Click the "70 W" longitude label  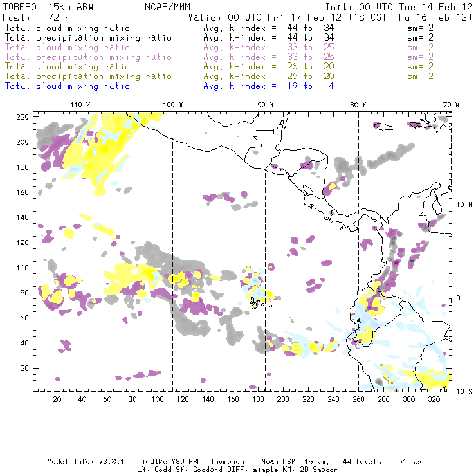pos(451,105)
